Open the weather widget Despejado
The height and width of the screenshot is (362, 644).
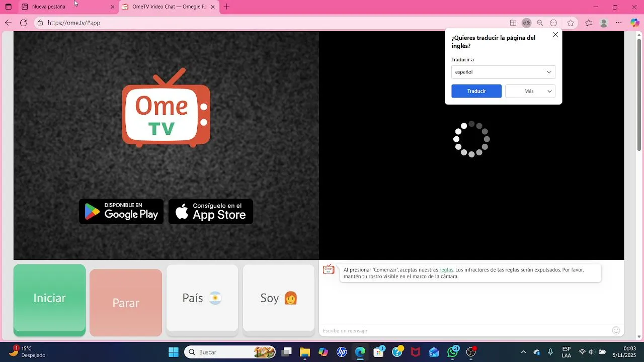(x=28, y=352)
